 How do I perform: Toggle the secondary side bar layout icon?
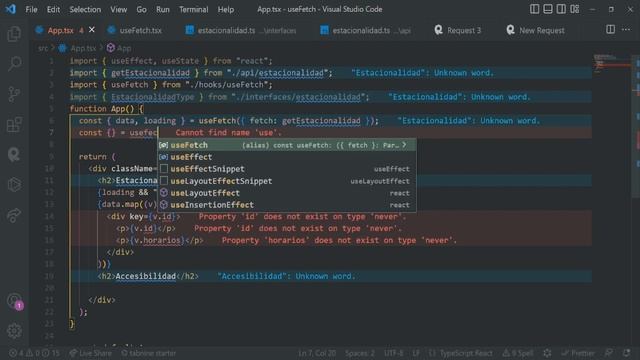[x=561, y=9]
